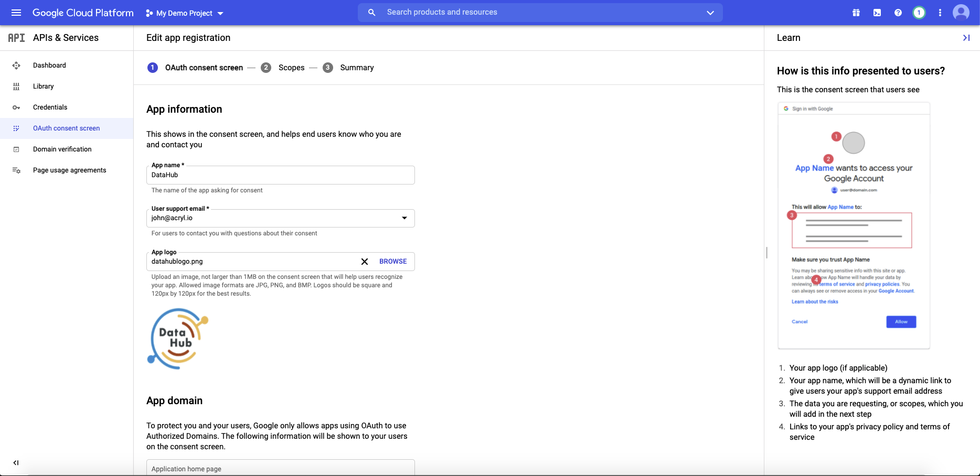Open the User support email dropdown
Image resolution: width=980 pixels, height=476 pixels.
(x=404, y=218)
